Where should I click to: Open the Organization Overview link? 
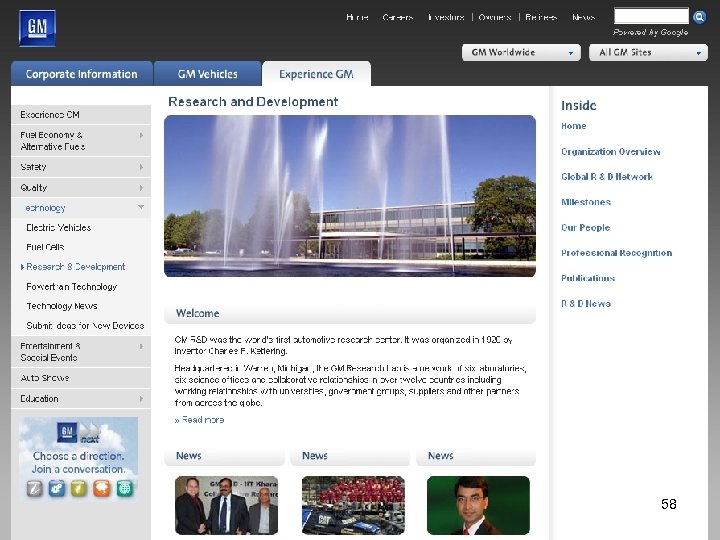pos(611,152)
